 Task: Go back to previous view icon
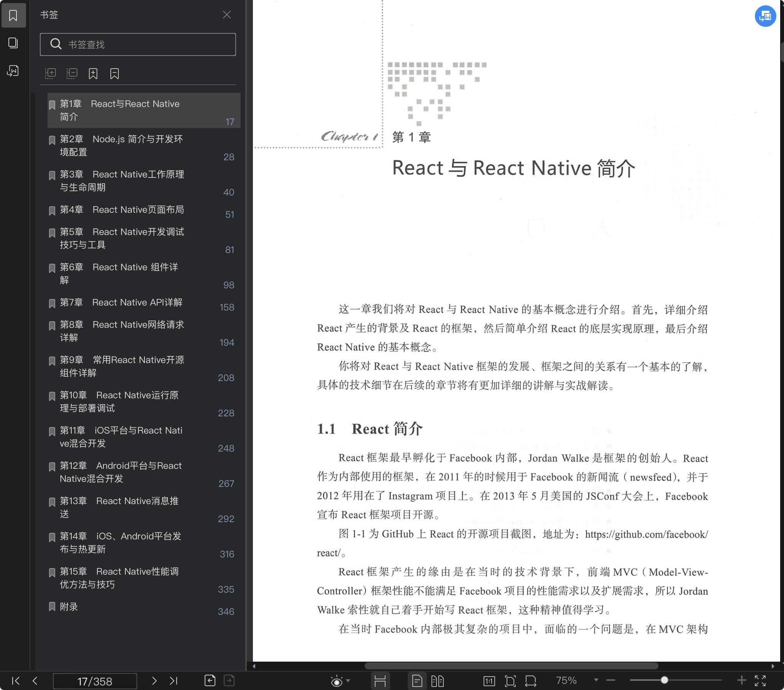[210, 680]
